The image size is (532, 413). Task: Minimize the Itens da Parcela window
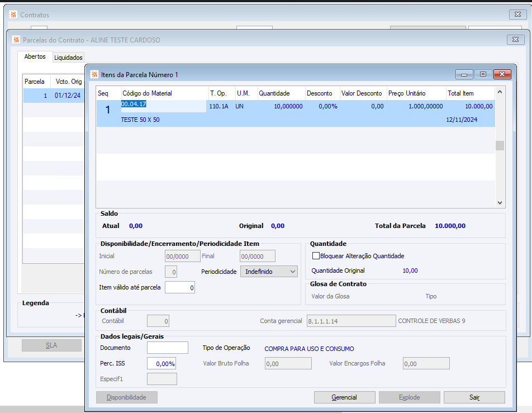point(464,74)
